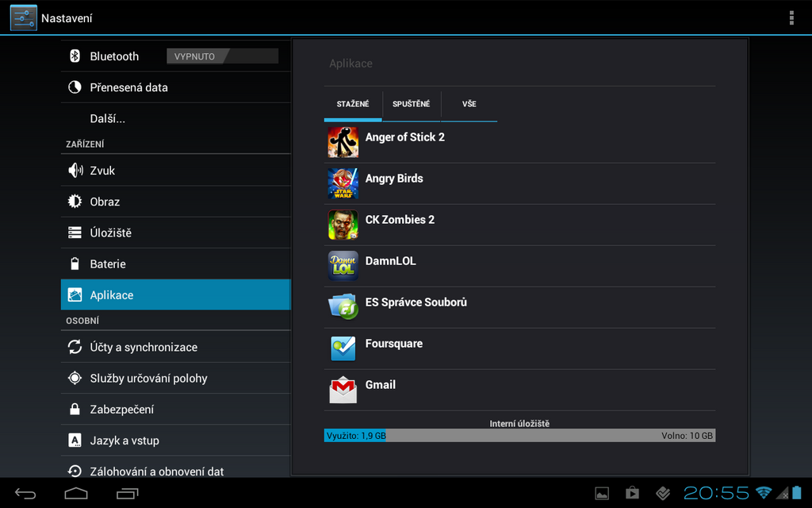Open the Anger of Stick 2 app icon
Screen dimensions: 812x508
(343, 143)
